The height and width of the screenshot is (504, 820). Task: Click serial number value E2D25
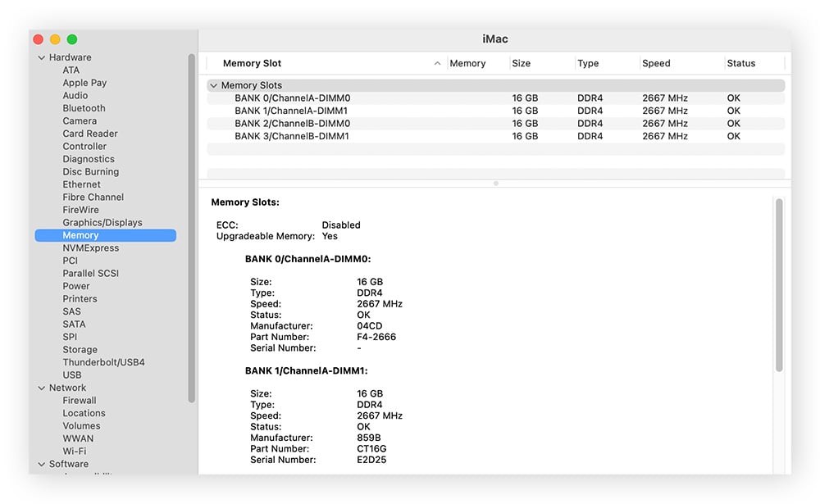click(x=371, y=460)
